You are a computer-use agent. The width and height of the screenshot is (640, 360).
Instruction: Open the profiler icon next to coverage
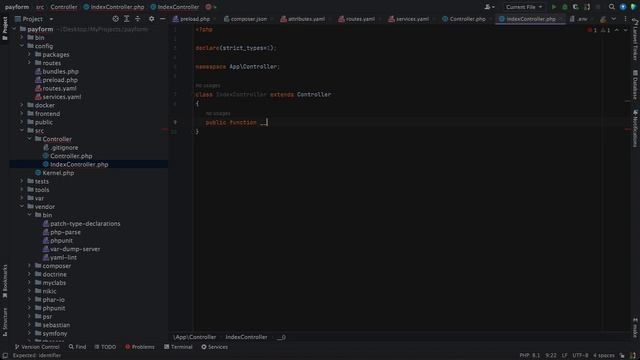(587, 7)
